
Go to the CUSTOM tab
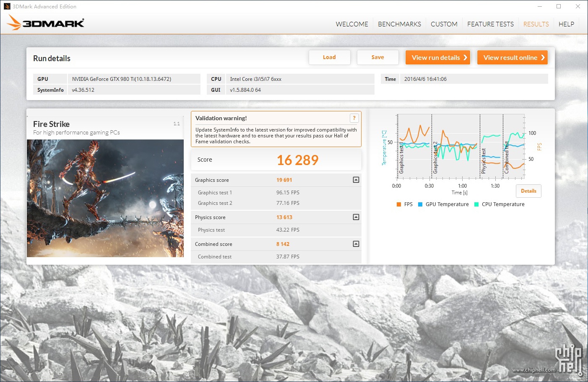[x=444, y=24]
